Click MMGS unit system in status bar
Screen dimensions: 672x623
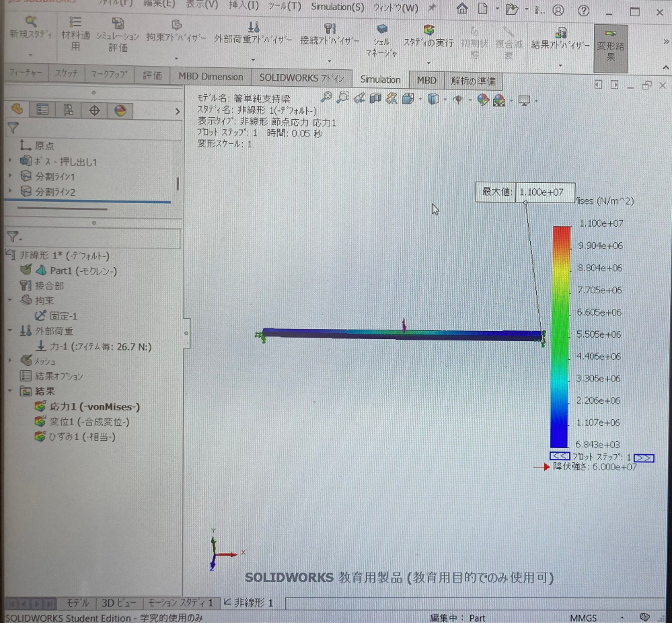coord(583,618)
